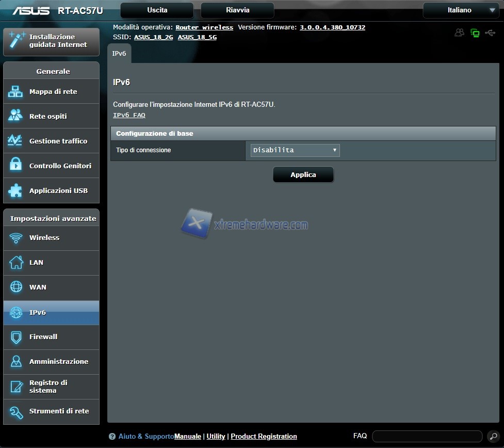Click the Mappa di rete network icon
Viewport: 504px width, 448px height.
15,92
